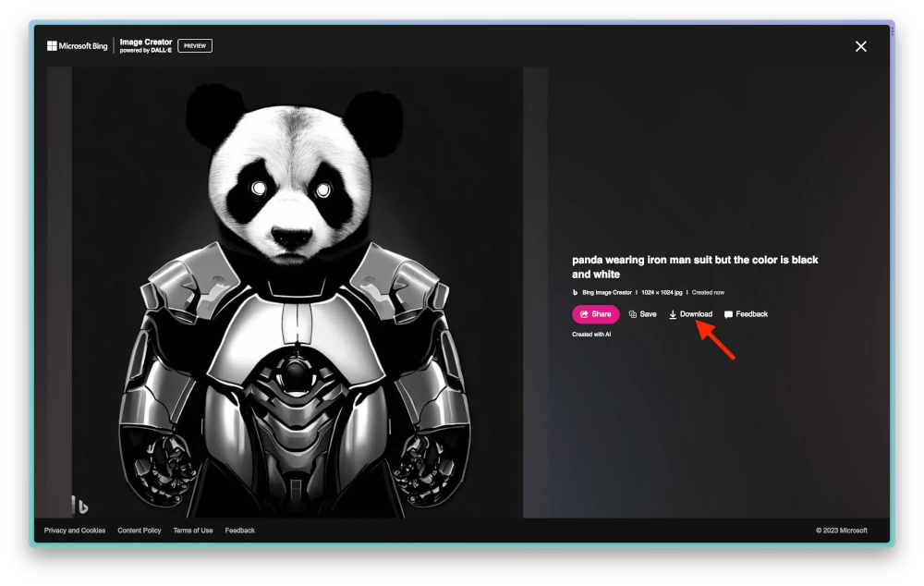Click the Feedback speech-bubble icon
This screenshot has width=924, height=586.
click(x=729, y=314)
